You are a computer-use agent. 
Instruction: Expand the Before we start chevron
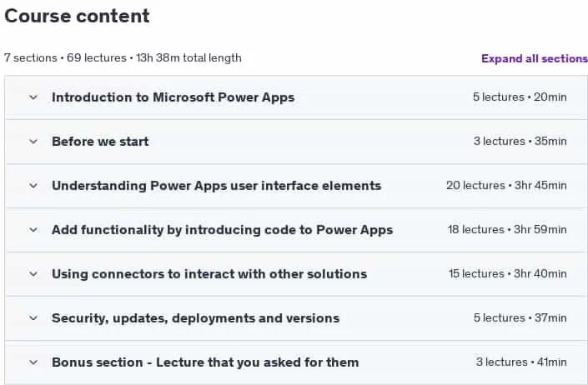33,142
